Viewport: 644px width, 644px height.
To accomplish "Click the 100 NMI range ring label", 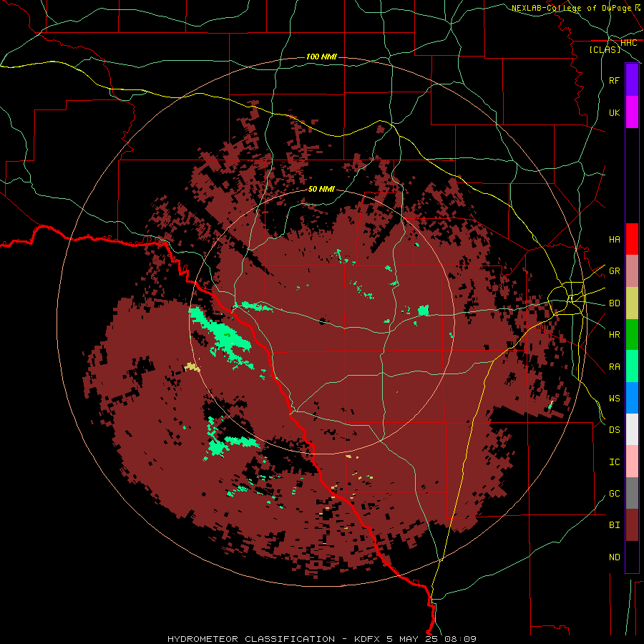I will point(321,57).
